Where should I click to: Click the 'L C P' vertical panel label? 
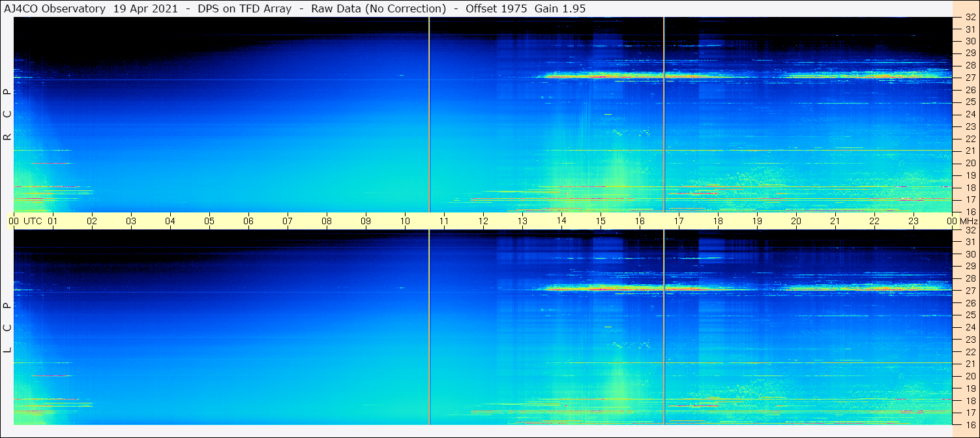8,327
